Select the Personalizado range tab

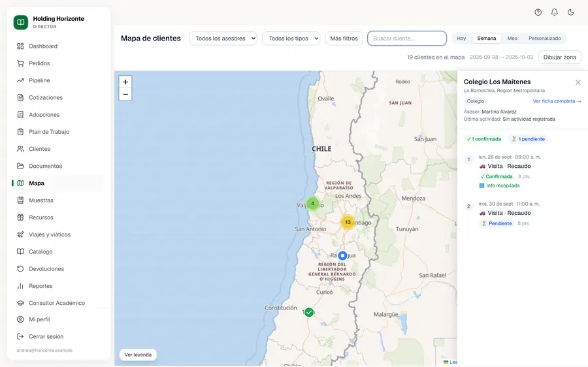pyautogui.click(x=544, y=39)
